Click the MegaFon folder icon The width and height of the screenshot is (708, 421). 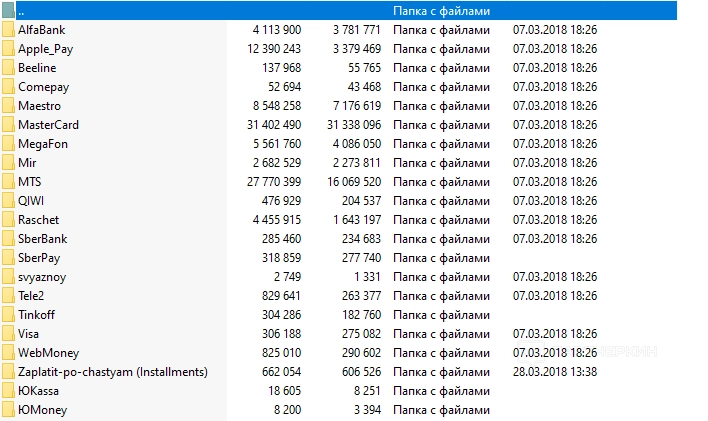(8, 144)
